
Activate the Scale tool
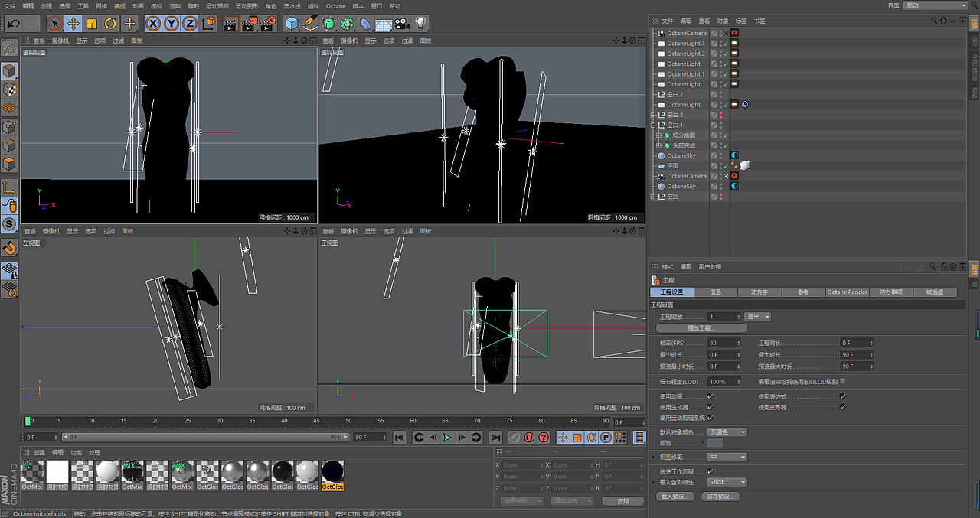pos(92,24)
